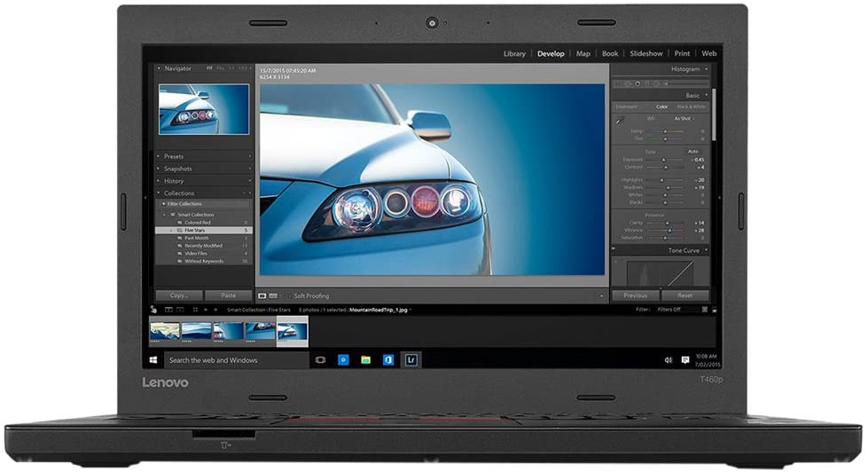Switch to the Library module
Image resolution: width=868 pixels, height=472 pixels.
click(514, 54)
